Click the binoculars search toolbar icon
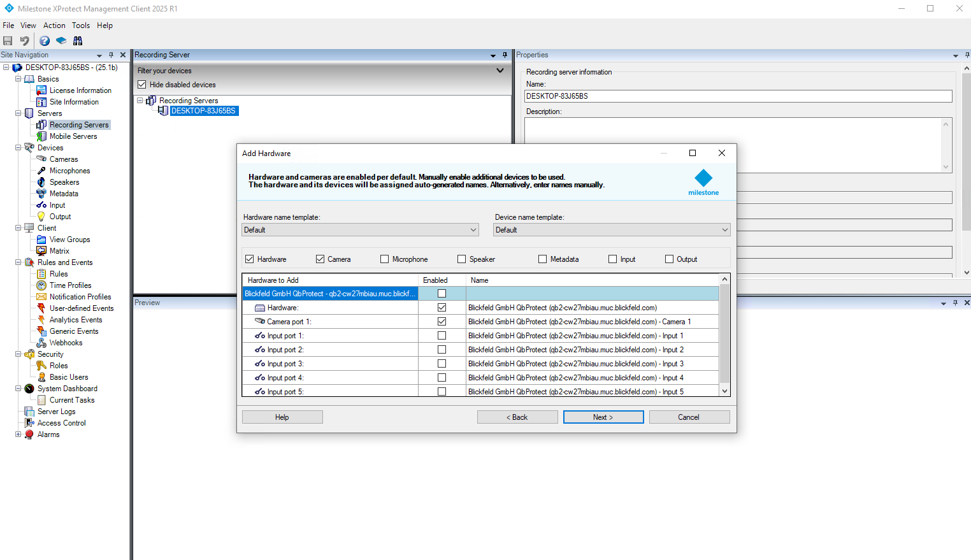The height and width of the screenshot is (560, 971). pos(78,41)
